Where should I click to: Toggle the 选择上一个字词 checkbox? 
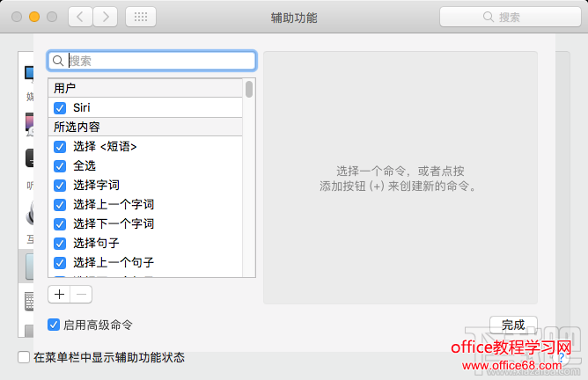tap(60, 205)
